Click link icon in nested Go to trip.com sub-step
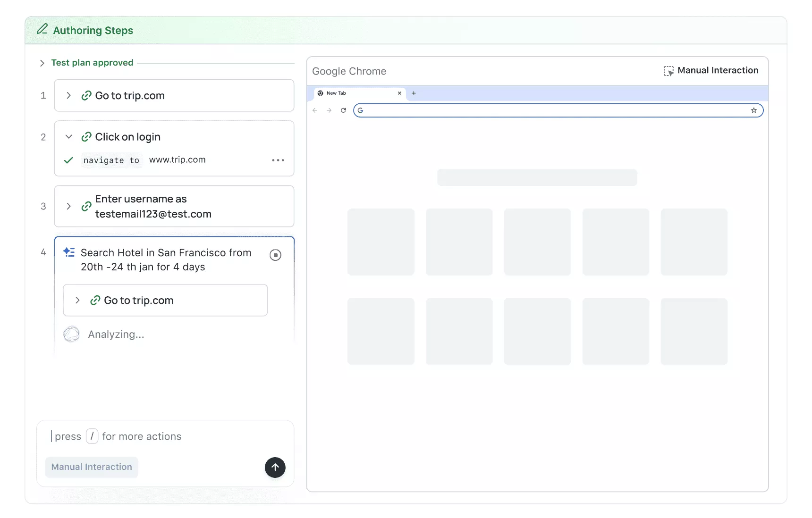This screenshot has width=812, height=518. [x=95, y=301]
